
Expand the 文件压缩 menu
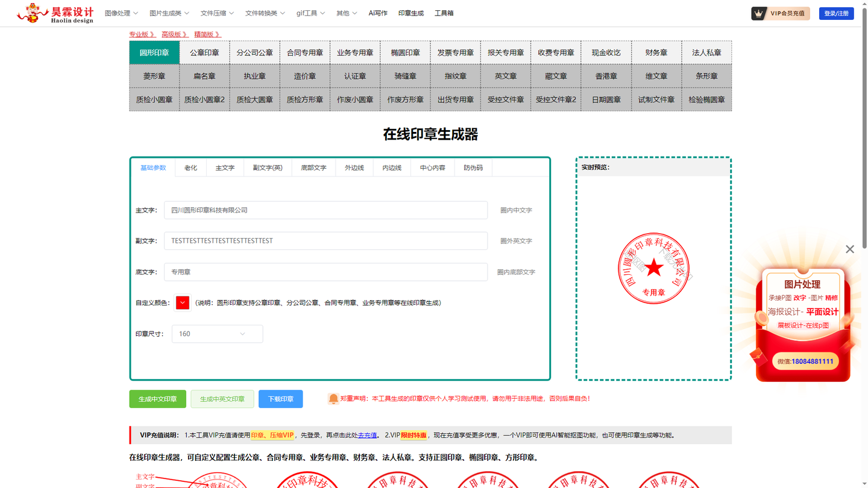217,13
